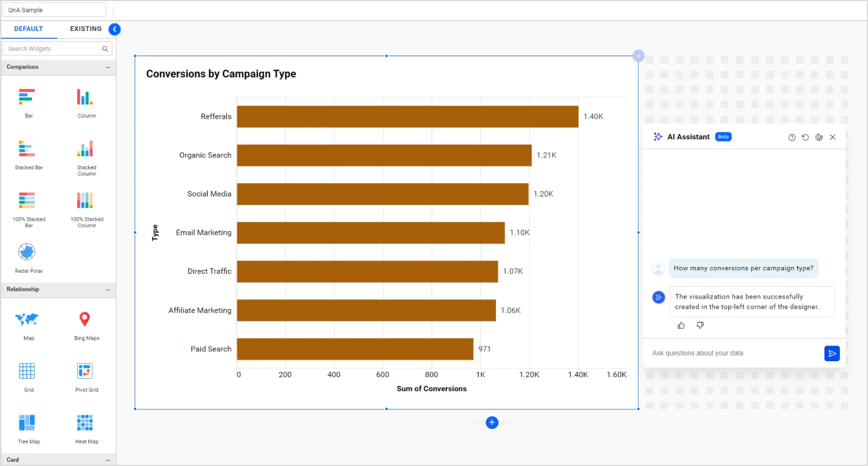Switch to the EXISTING tab
The height and width of the screenshot is (466, 868).
tap(85, 29)
